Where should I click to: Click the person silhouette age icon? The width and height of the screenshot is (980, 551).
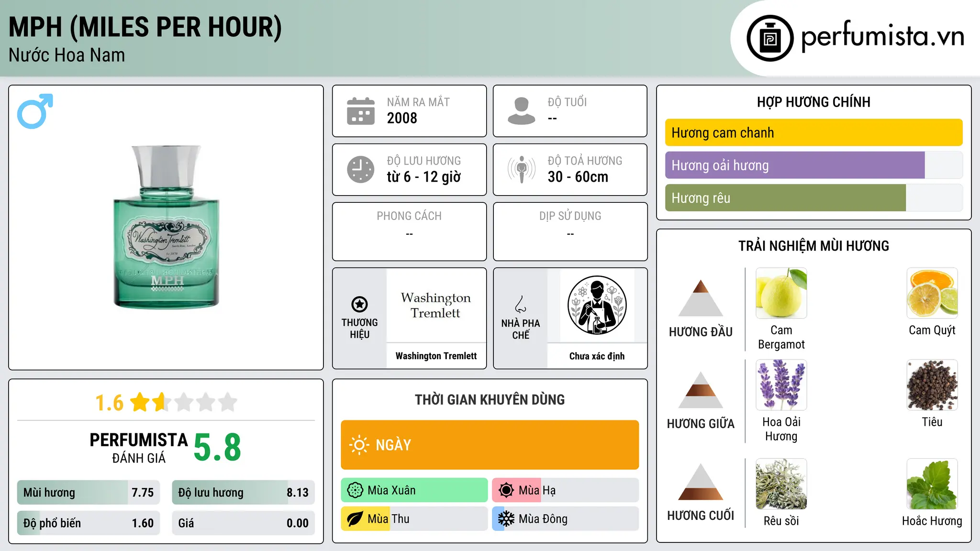pyautogui.click(x=521, y=111)
